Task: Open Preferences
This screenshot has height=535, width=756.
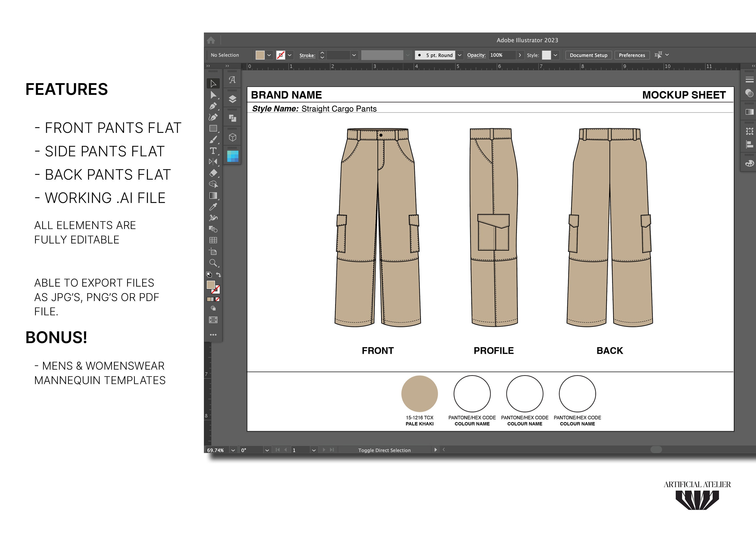Action: [x=632, y=55]
